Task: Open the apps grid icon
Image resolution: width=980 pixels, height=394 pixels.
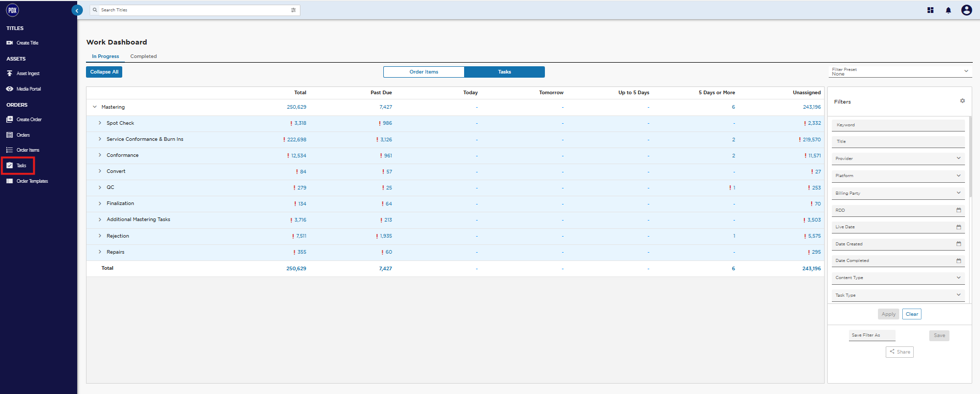Action: [x=930, y=10]
